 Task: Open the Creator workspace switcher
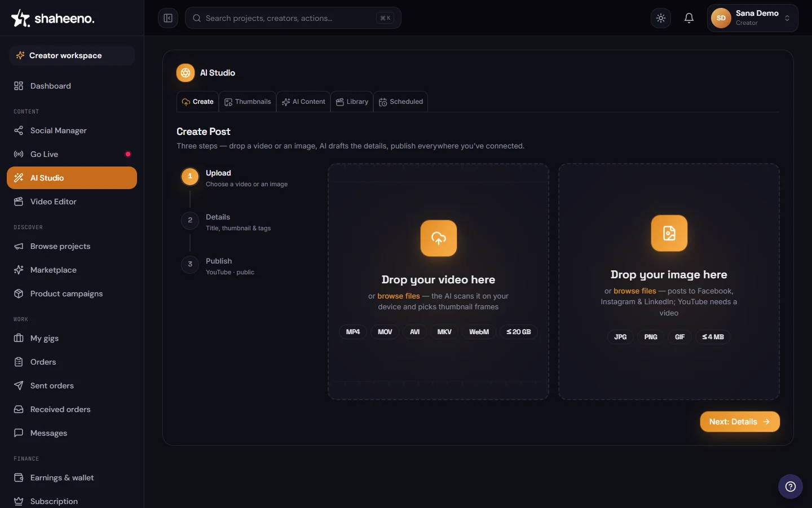click(72, 55)
